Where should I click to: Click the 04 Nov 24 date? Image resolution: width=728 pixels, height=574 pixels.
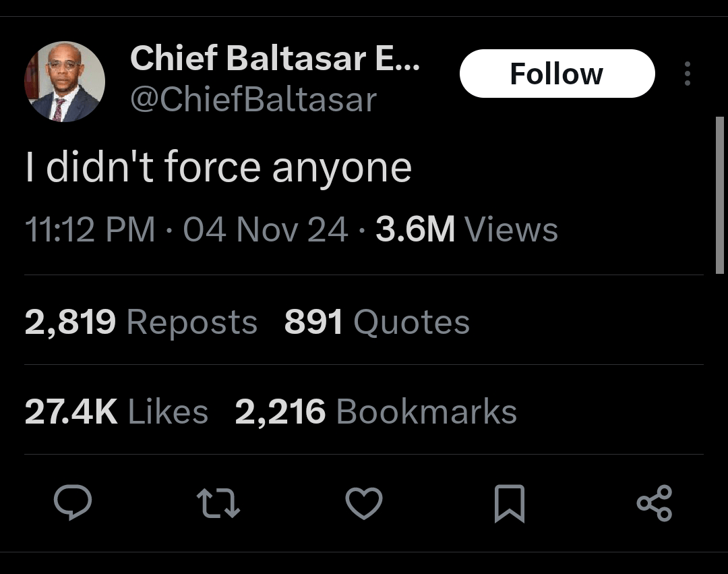click(266, 229)
